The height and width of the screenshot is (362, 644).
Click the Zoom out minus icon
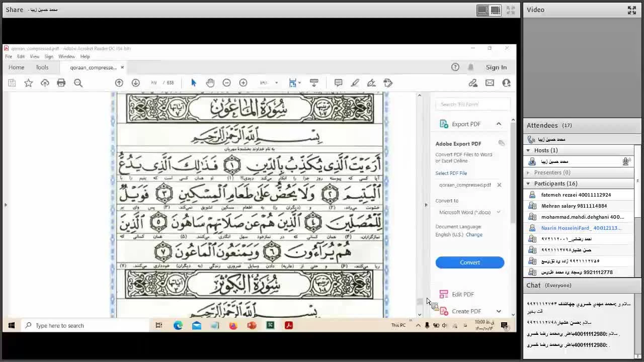click(226, 83)
